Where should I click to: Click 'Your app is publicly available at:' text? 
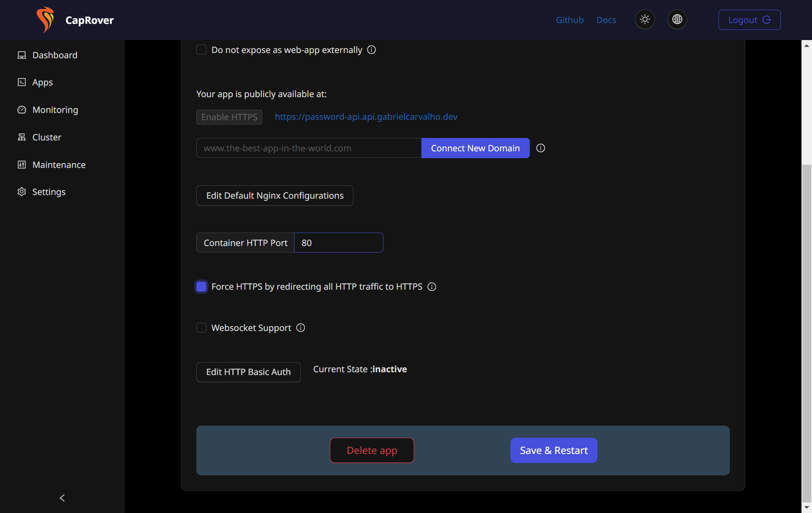[x=261, y=94]
